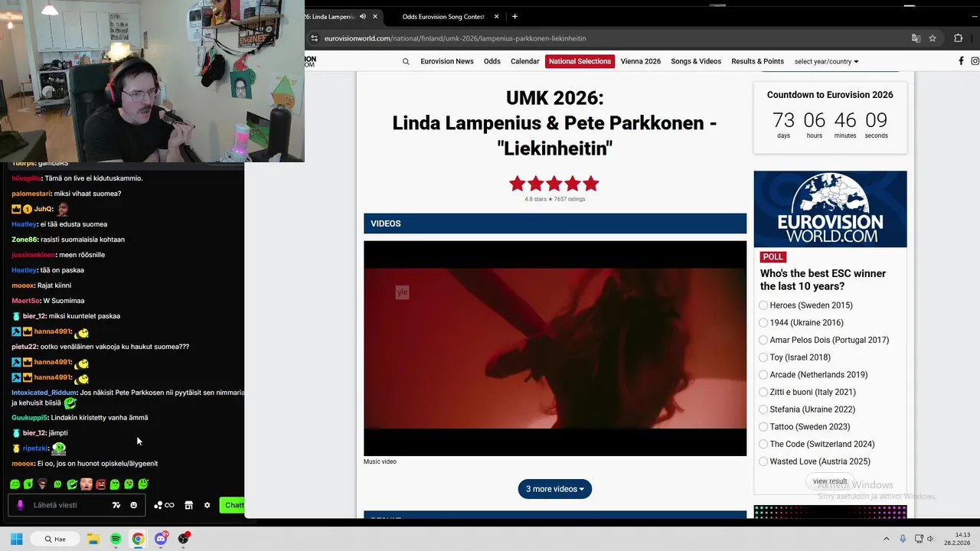
Task: Click username Intoxicated_Riddum in chat
Action: [x=44, y=393]
